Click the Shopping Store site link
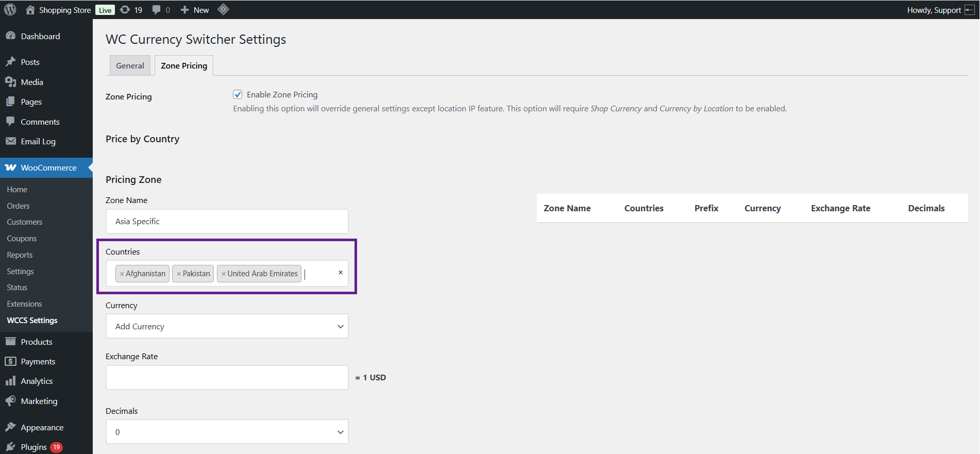This screenshot has height=454, width=980. tap(65, 10)
